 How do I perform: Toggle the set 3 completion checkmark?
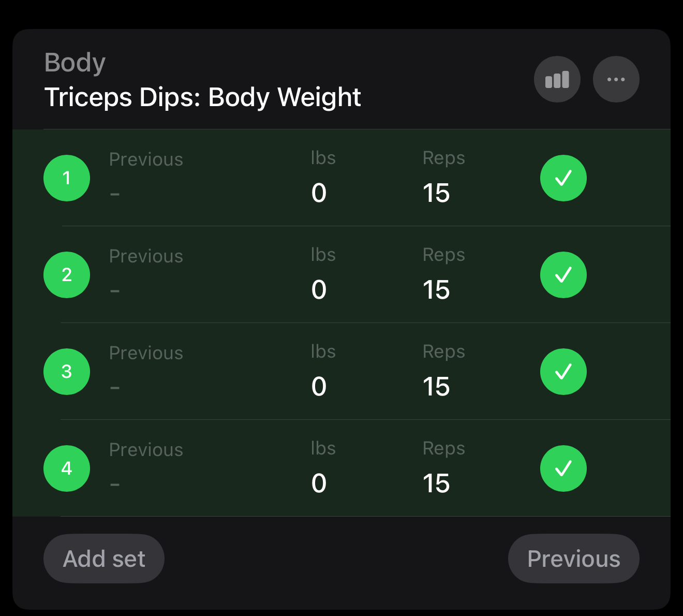pyautogui.click(x=563, y=372)
